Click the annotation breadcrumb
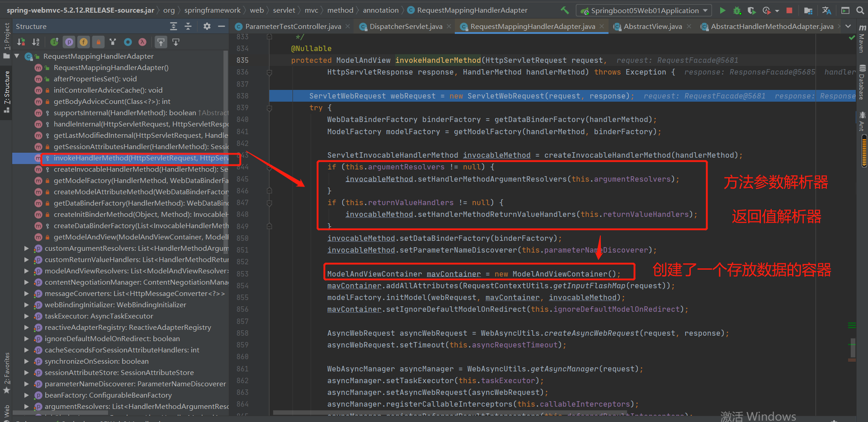This screenshot has height=422, width=868. click(381, 10)
